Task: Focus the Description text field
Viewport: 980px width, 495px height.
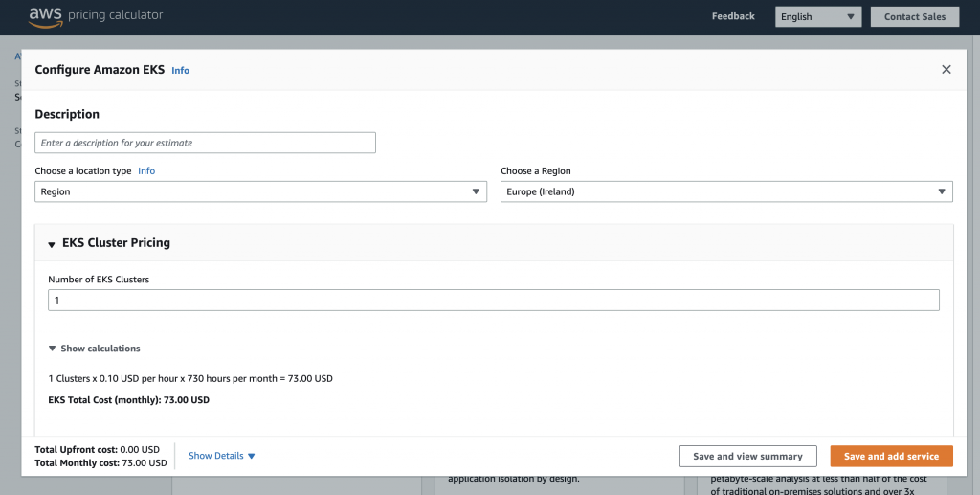Action: 205,143
